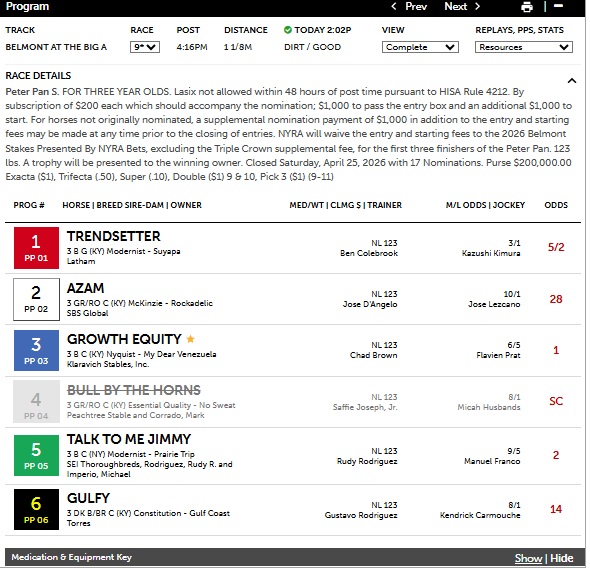Click the 5/2 odds for Trendsetter

point(556,247)
